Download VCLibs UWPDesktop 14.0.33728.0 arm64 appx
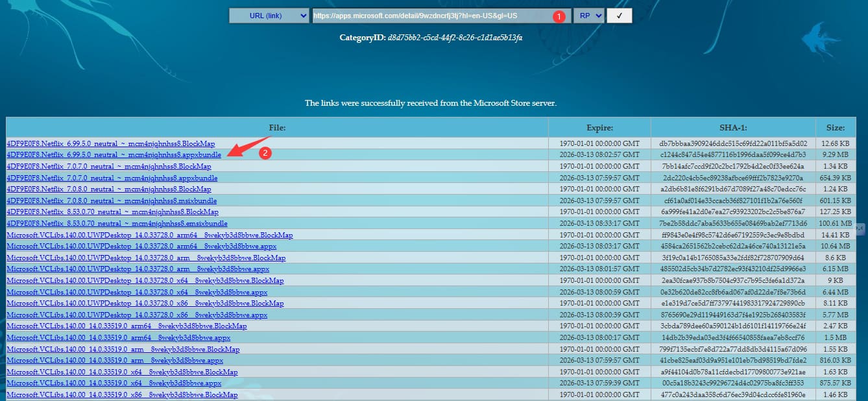 [141, 247]
